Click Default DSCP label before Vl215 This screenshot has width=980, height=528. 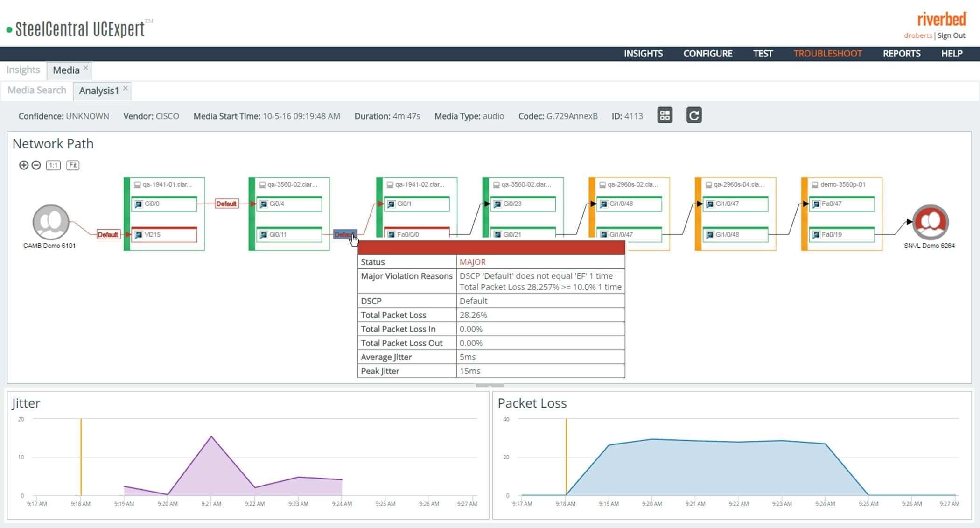coord(108,234)
